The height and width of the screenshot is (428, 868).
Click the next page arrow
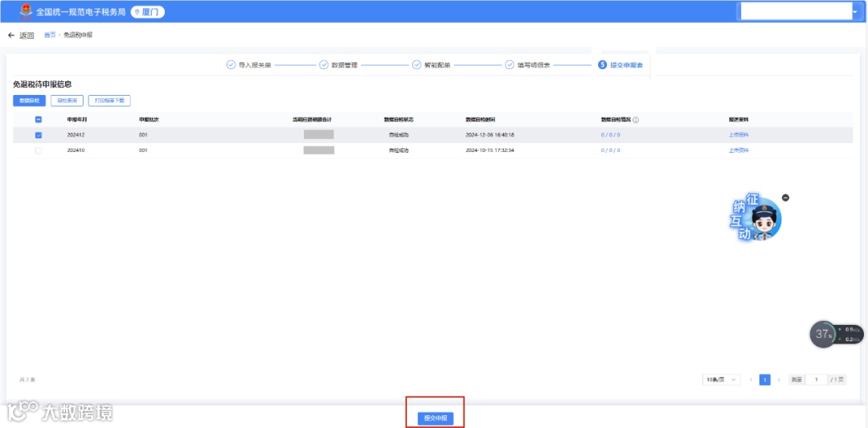point(779,380)
